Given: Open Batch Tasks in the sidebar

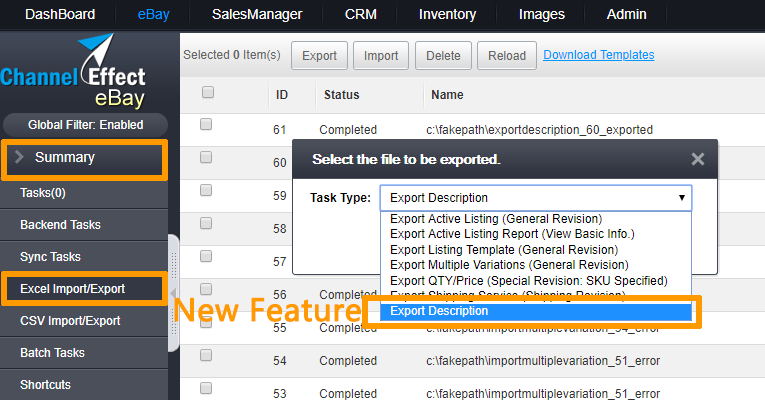Looking at the screenshot, I should tap(84, 353).
